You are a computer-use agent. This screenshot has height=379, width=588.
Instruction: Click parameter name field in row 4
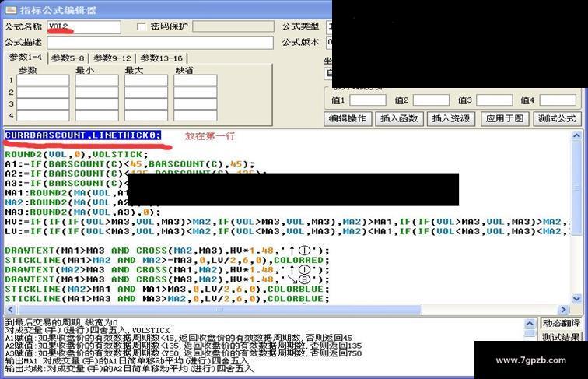43,116
